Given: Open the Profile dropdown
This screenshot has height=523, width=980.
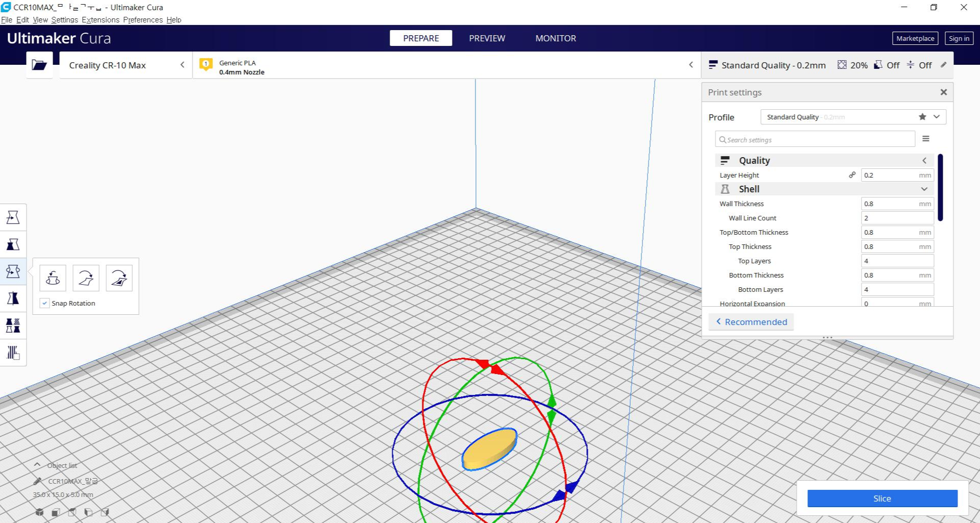Looking at the screenshot, I should click(x=853, y=117).
